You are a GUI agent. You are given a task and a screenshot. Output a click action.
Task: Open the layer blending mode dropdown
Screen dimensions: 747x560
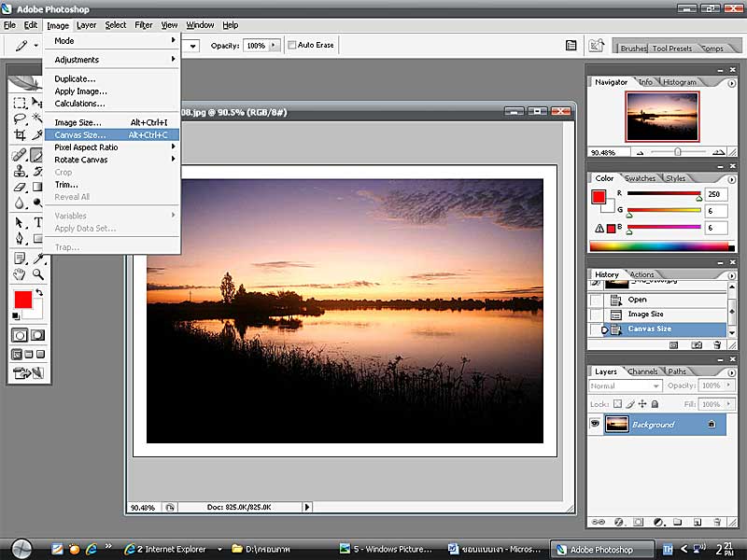[625, 385]
